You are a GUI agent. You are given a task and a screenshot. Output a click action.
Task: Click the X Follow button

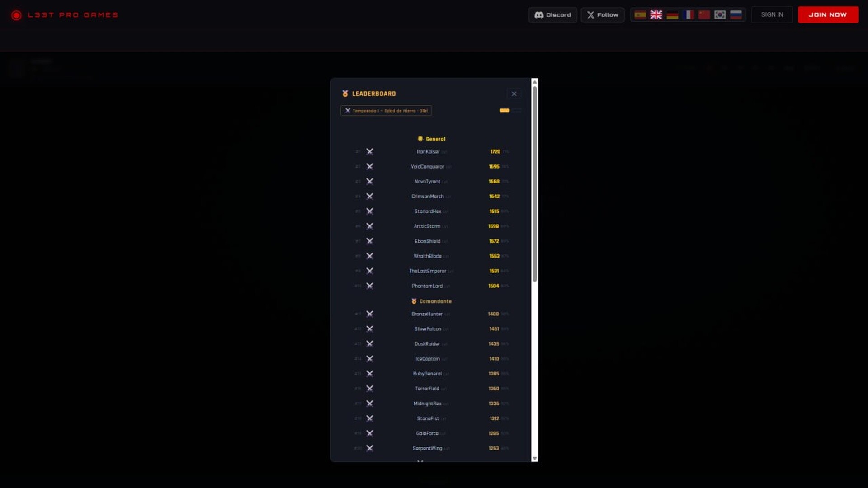603,15
